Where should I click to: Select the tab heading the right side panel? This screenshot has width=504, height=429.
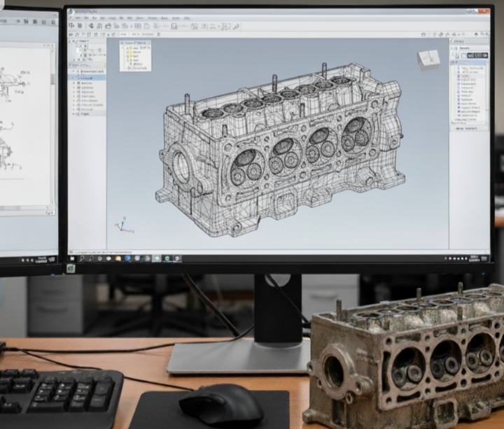[x=459, y=42]
